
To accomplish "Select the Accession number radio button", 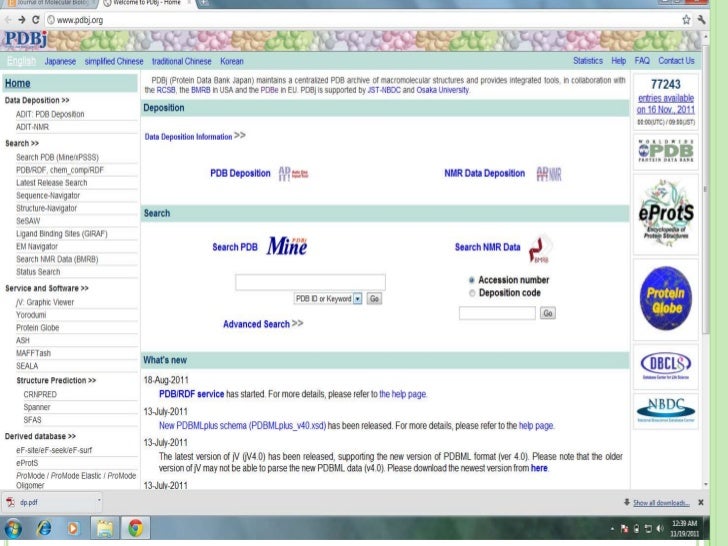I will pyautogui.click(x=472, y=280).
